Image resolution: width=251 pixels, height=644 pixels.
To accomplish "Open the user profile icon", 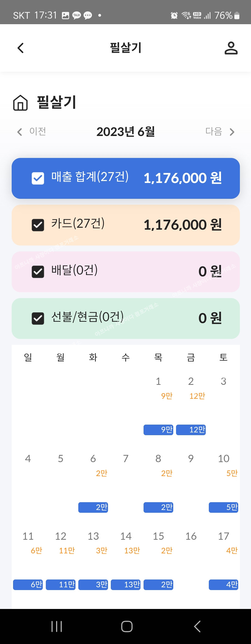I will (x=231, y=48).
